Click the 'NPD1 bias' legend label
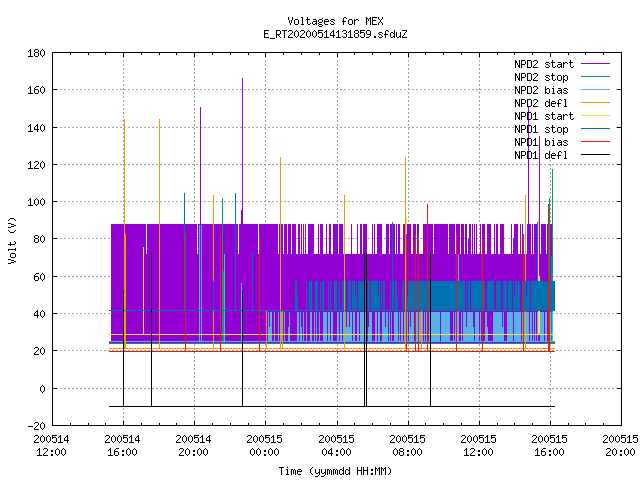The image size is (640, 480). click(x=541, y=142)
